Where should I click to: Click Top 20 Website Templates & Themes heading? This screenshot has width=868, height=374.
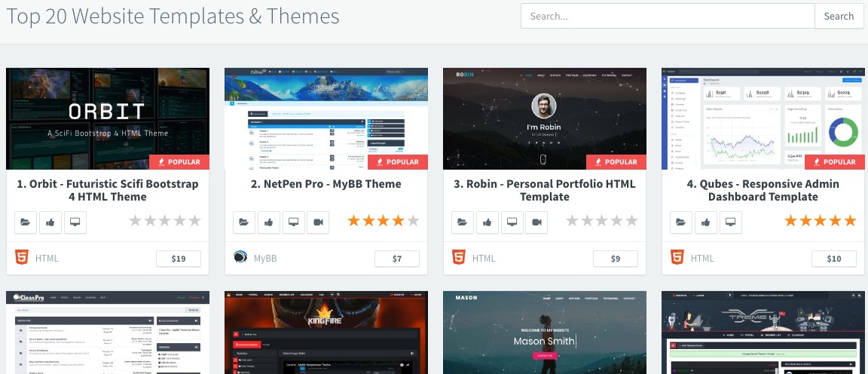[x=173, y=16]
